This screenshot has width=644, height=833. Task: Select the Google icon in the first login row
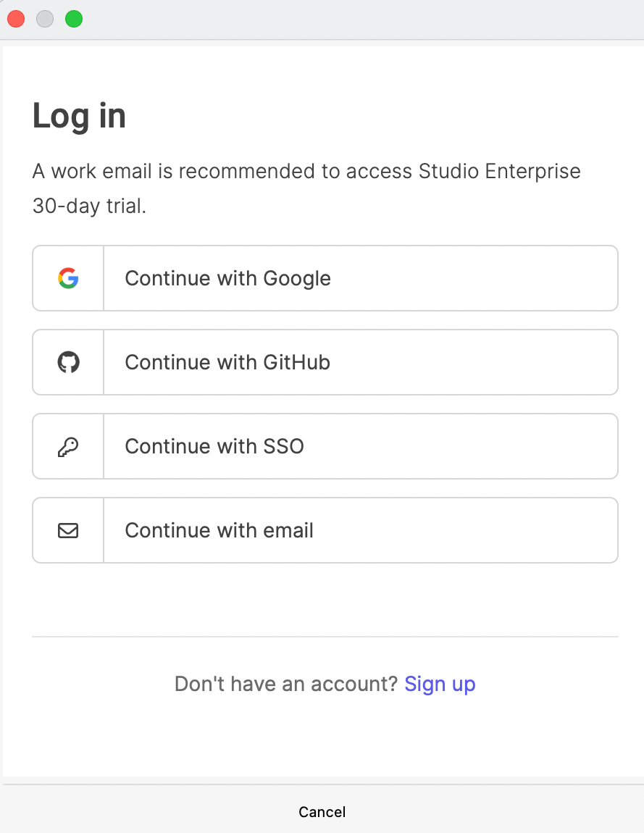(67, 277)
